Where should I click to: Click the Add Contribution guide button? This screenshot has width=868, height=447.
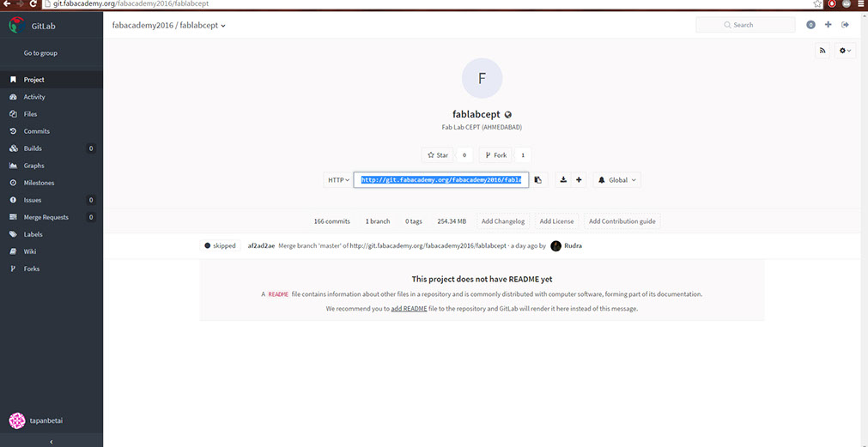pos(622,221)
